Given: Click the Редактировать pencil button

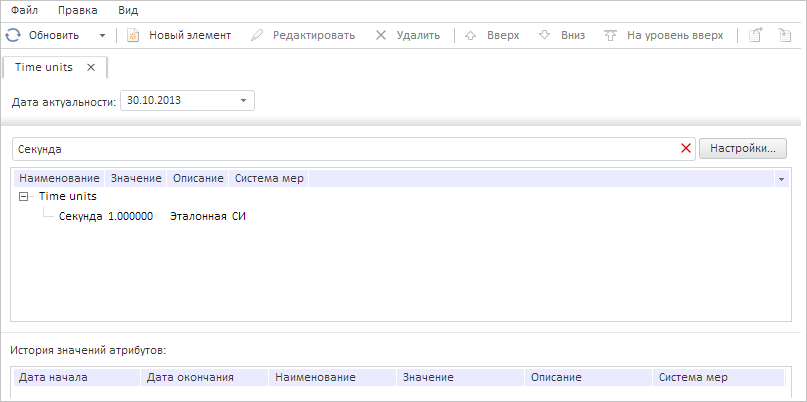Looking at the screenshot, I should 302,35.
